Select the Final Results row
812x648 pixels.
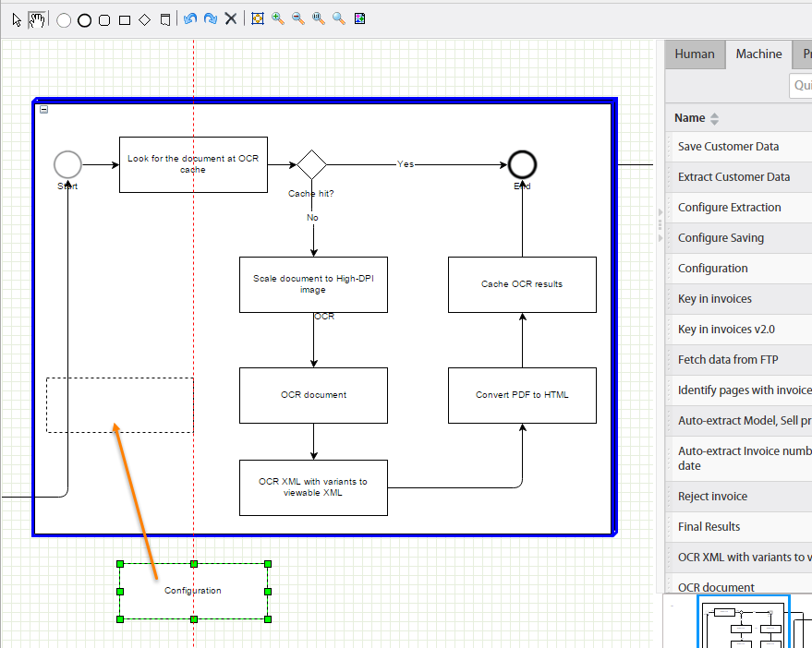point(738,527)
